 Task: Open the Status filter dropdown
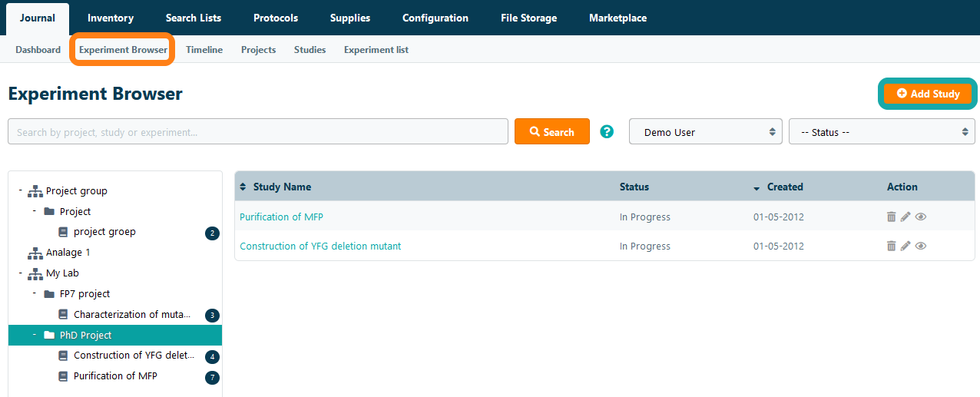(881, 132)
